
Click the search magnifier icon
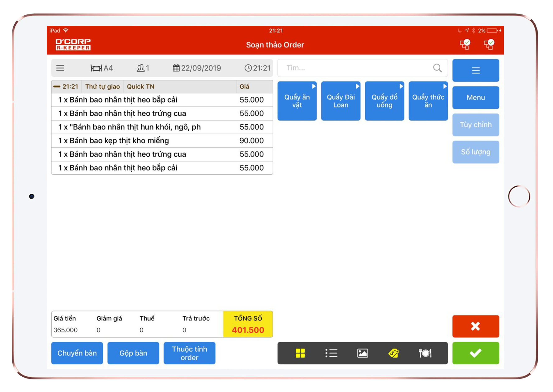(x=437, y=68)
